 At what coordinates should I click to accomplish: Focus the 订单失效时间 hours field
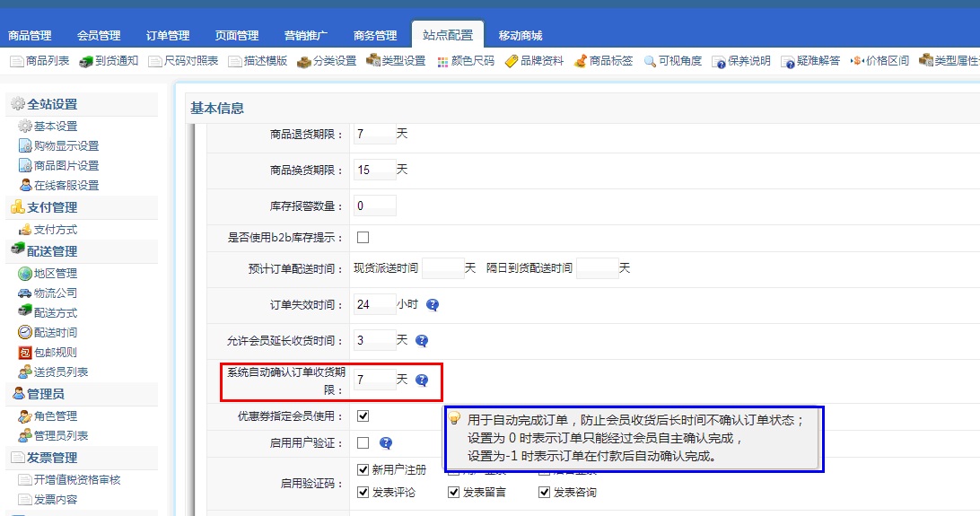tap(375, 304)
